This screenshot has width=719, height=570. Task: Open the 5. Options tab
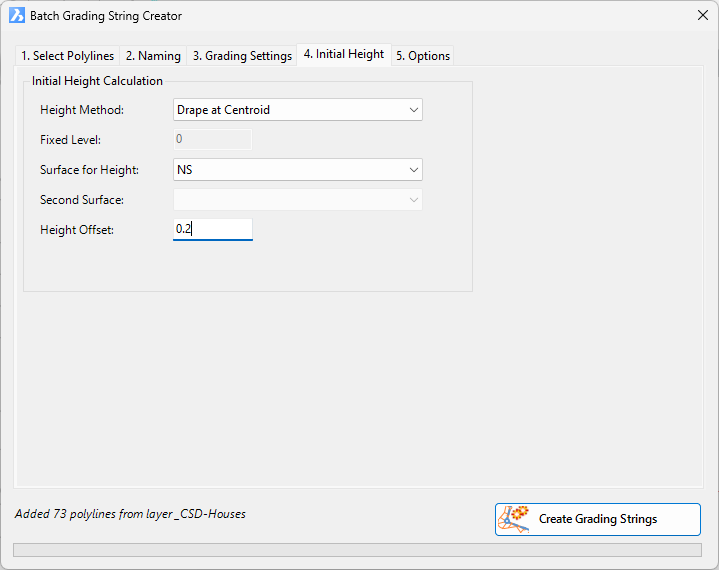[x=423, y=56]
